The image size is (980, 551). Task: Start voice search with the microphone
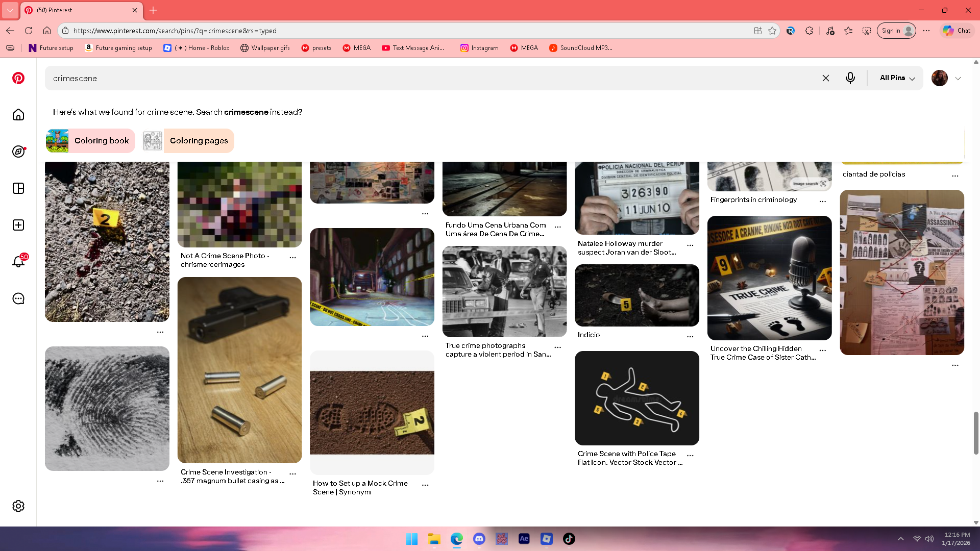(850, 78)
